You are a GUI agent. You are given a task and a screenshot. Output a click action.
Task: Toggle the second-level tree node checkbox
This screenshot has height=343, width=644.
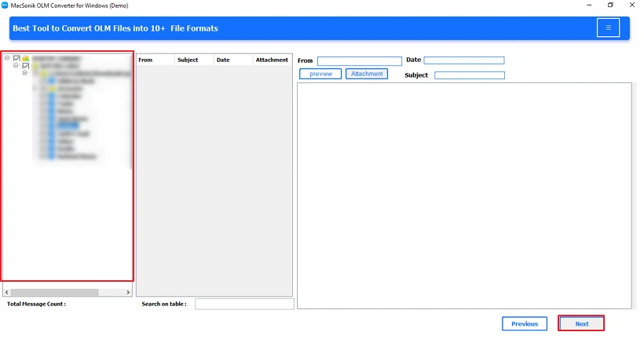tap(25, 66)
